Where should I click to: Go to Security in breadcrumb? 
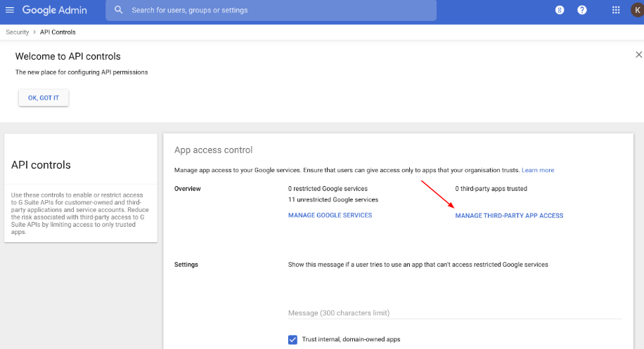pyautogui.click(x=18, y=32)
